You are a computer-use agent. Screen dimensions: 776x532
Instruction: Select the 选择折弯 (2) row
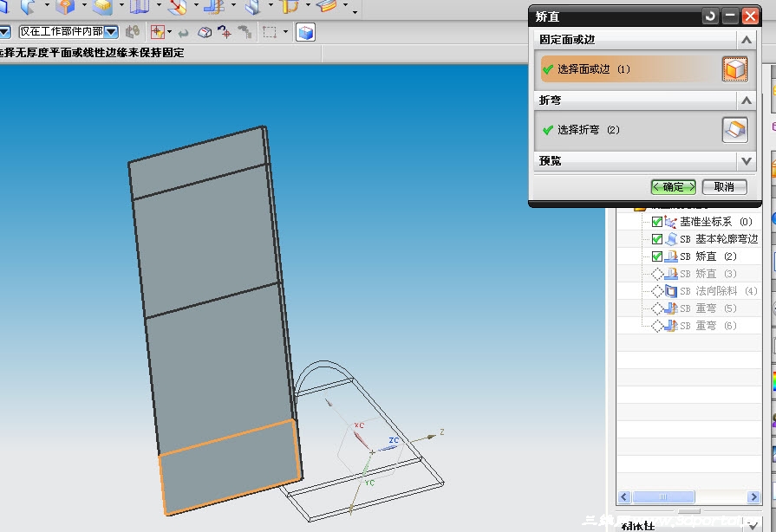(x=629, y=130)
